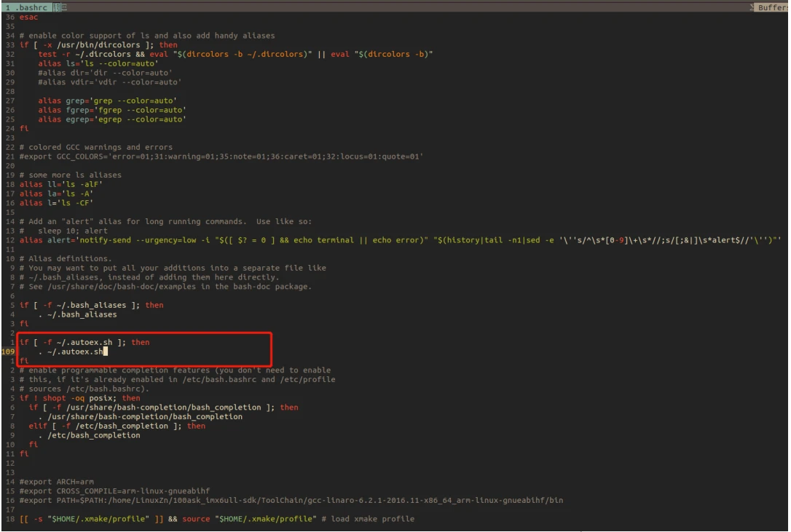The image size is (791, 532).
Task: Click current line number 109 in gutter
Action: 8,352
